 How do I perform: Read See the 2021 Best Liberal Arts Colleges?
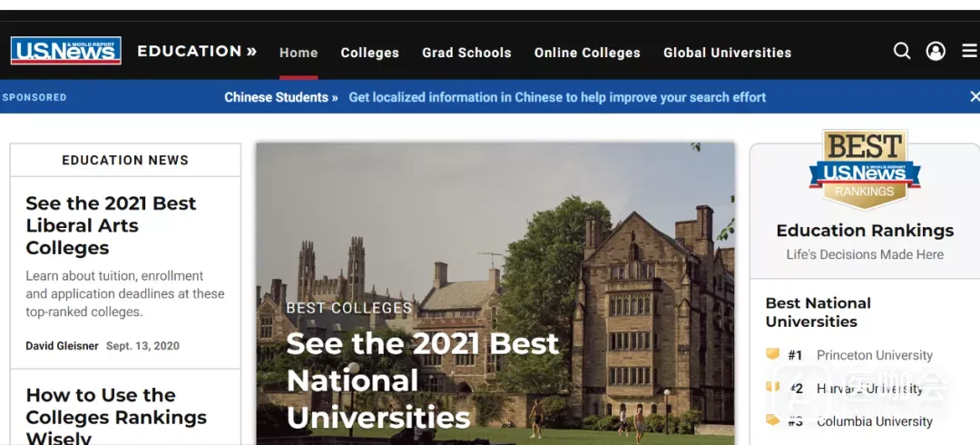click(111, 225)
